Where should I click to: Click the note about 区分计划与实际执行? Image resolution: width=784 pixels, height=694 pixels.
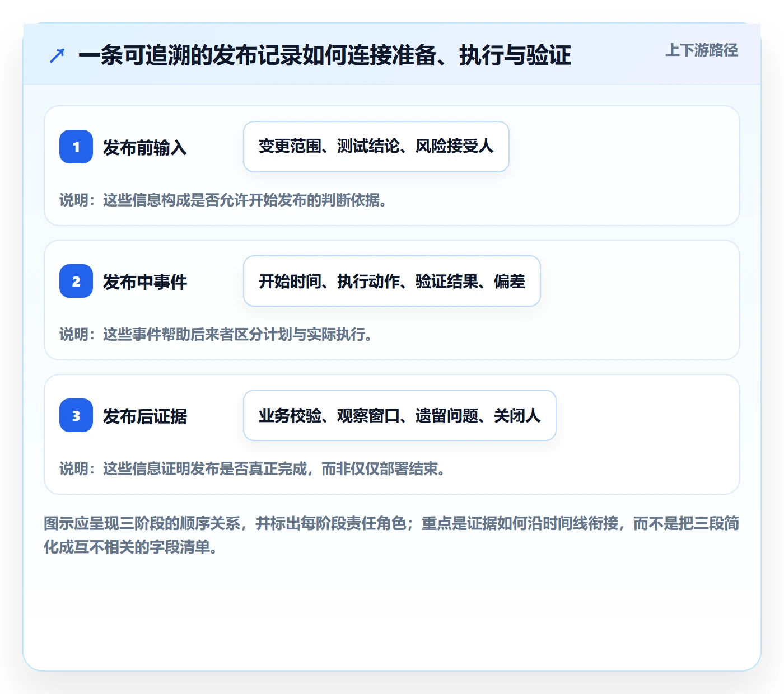pos(216,334)
